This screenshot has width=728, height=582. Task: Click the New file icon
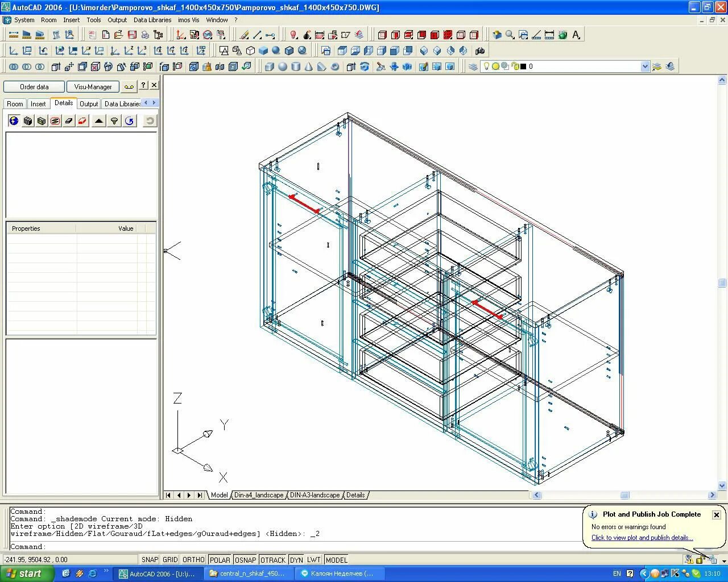click(106, 35)
